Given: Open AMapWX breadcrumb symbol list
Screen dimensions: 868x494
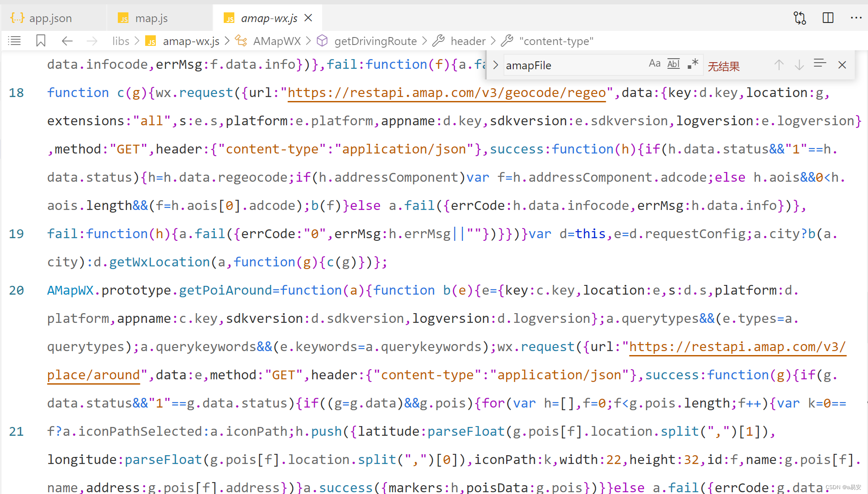Looking at the screenshot, I should [x=277, y=41].
